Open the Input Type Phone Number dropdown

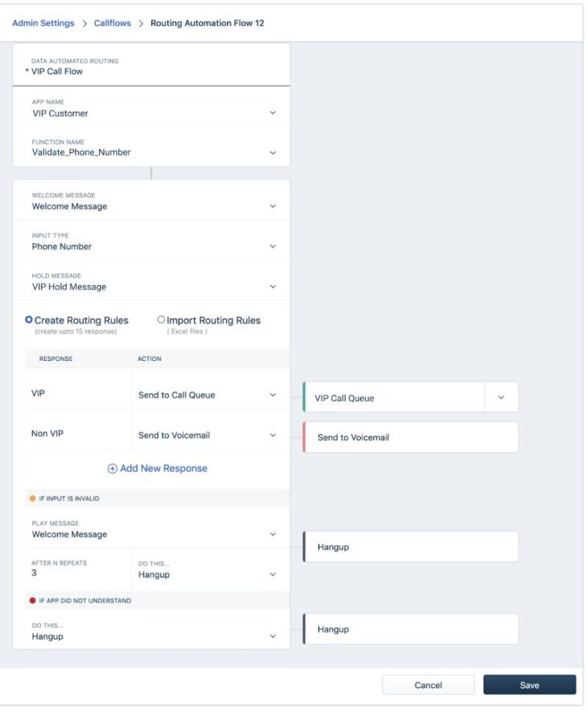(151, 241)
